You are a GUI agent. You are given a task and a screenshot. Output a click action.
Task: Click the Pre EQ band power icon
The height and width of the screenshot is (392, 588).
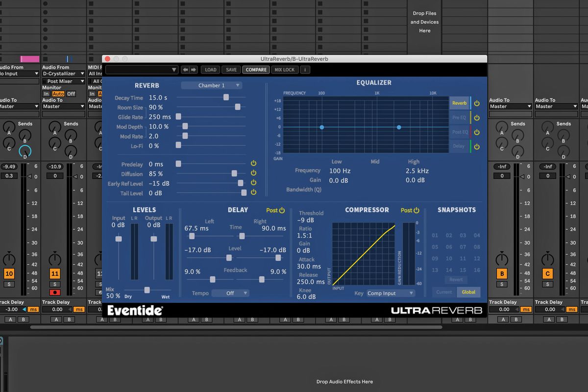point(476,117)
